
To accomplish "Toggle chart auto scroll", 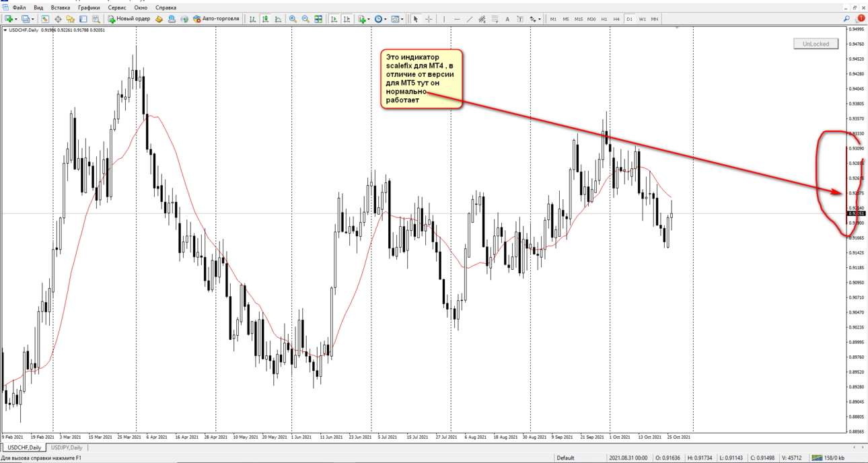I will 334,19.
